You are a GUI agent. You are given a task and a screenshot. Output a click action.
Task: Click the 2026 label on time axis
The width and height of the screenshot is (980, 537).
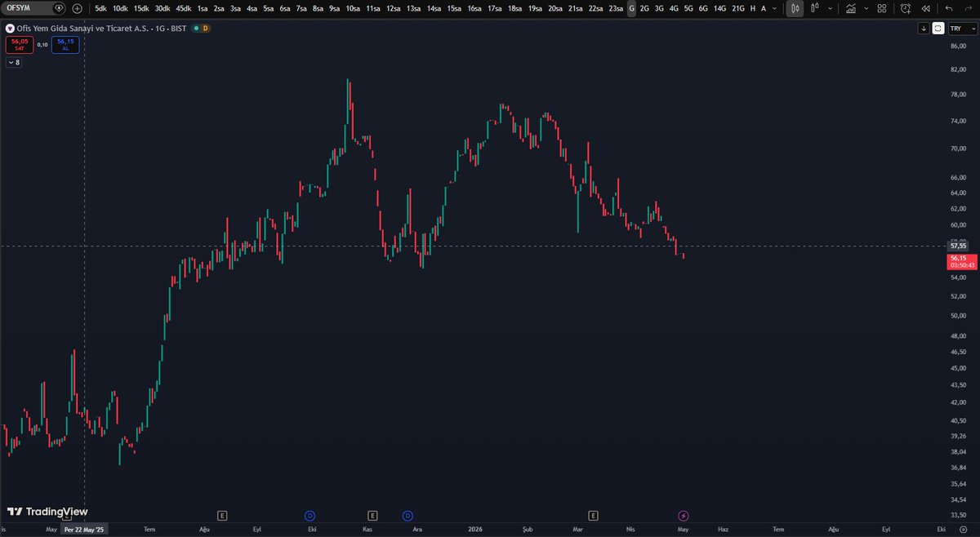[475, 529]
